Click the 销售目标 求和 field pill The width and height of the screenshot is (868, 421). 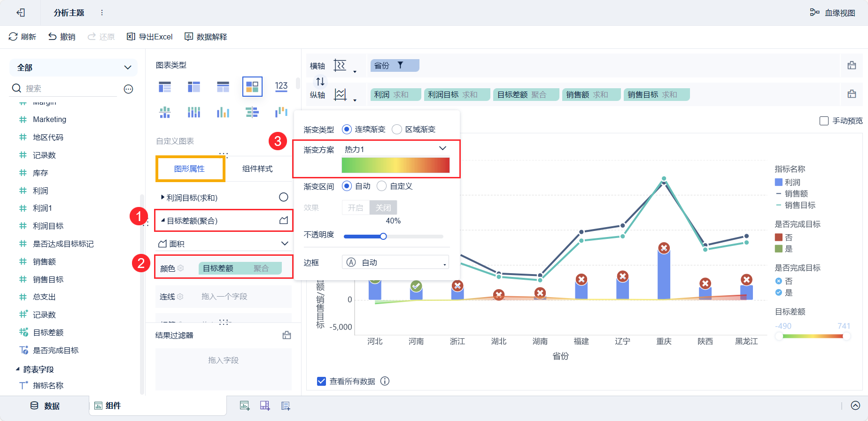(x=657, y=95)
